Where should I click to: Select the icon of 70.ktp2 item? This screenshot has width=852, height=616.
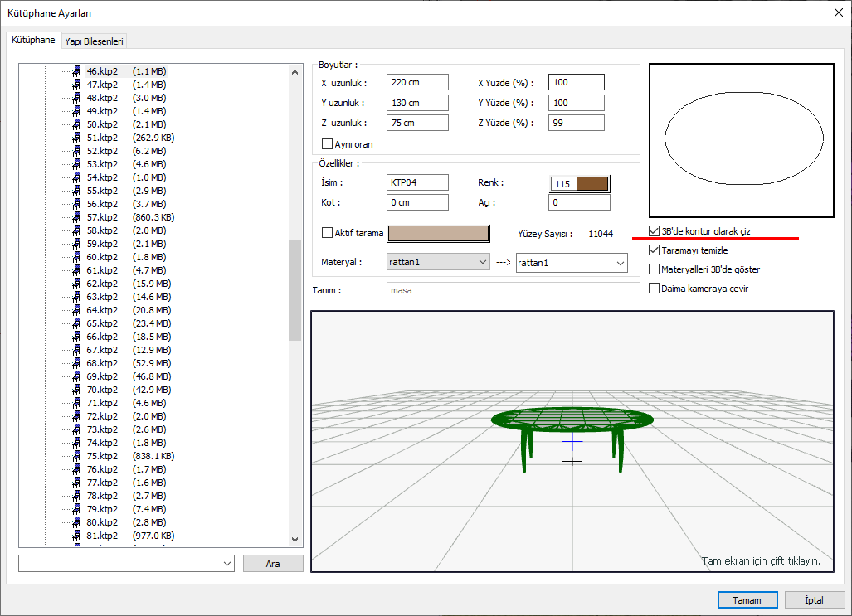(75, 390)
